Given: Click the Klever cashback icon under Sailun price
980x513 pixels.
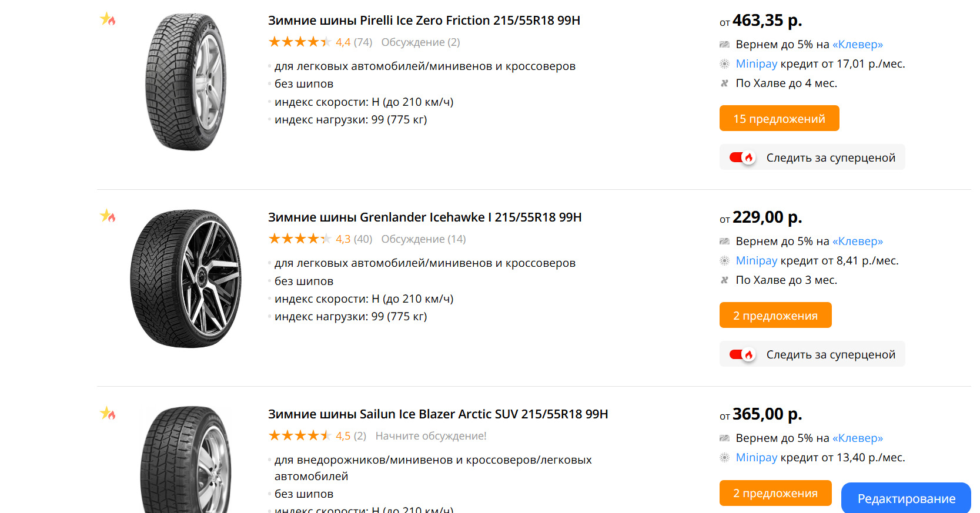Looking at the screenshot, I should coord(724,438).
